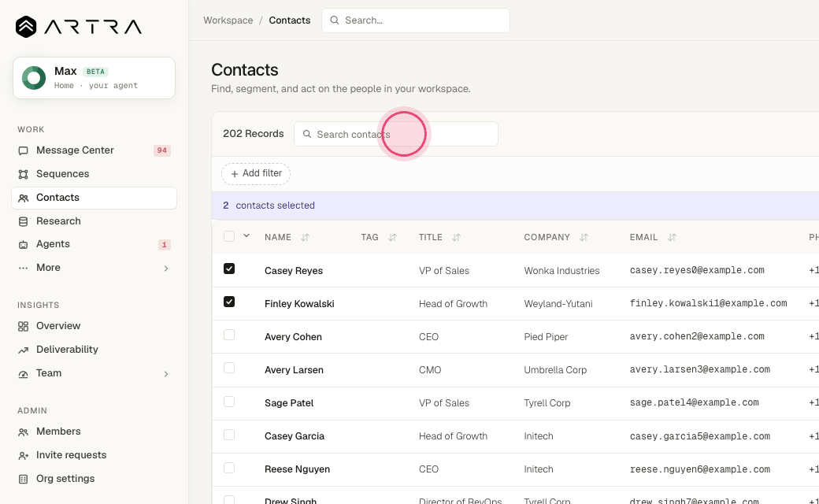Viewport: 819px width, 504px height.
Task: Sort by Company column arrows
Action: pos(584,238)
